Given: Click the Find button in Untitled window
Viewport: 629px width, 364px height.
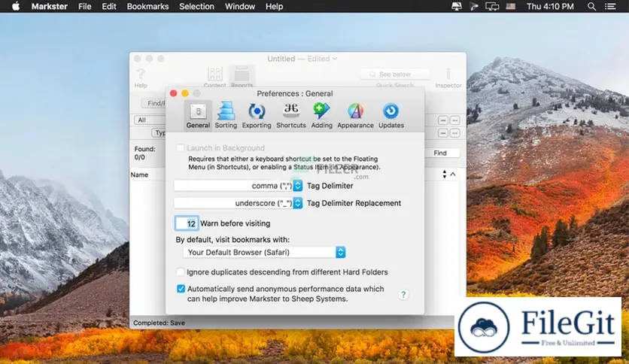Looking at the screenshot, I should (440, 153).
